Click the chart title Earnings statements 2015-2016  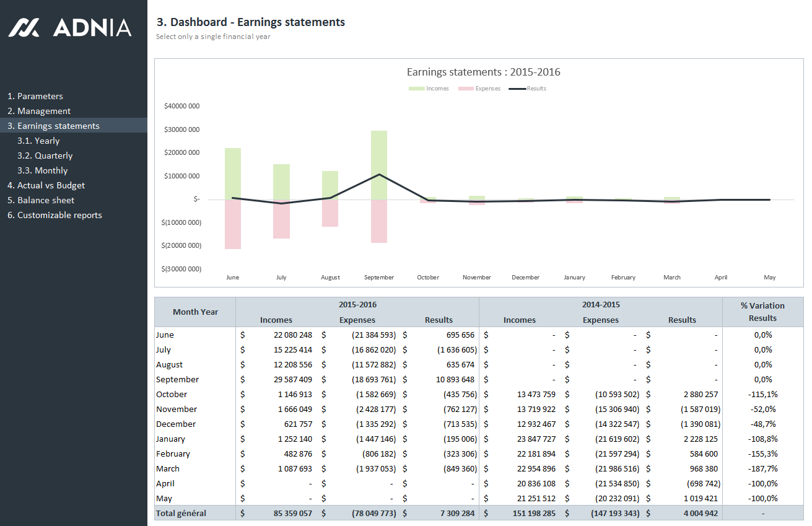click(x=483, y=72)
